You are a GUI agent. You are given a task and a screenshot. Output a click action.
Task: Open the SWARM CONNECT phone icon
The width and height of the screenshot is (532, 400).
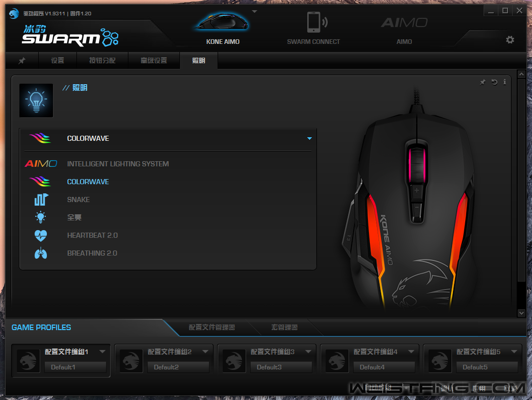317,22
